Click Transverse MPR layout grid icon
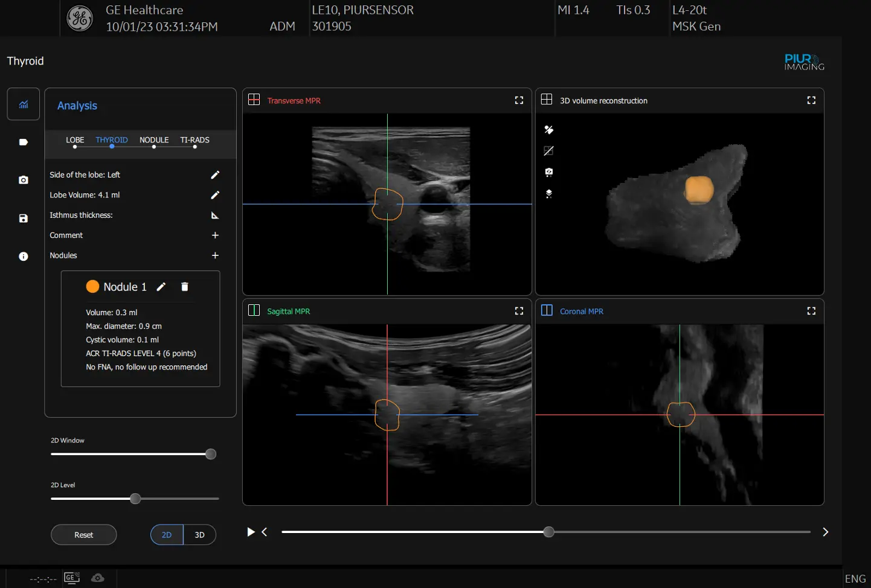Image resolution: width=871 pixels, height=588 pixels. click(254, 100)
